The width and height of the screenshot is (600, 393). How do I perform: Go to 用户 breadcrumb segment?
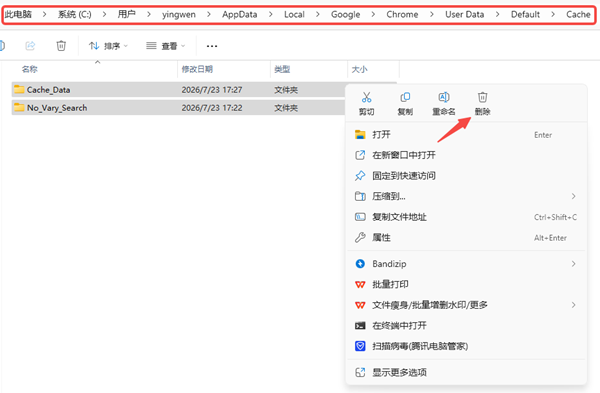click(126, 14)
